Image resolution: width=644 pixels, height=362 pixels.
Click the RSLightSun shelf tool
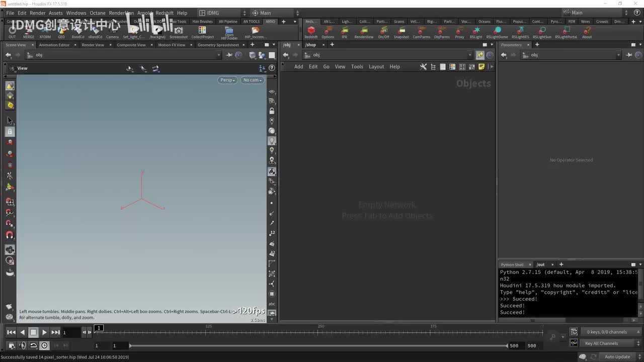tap(542, 31)
